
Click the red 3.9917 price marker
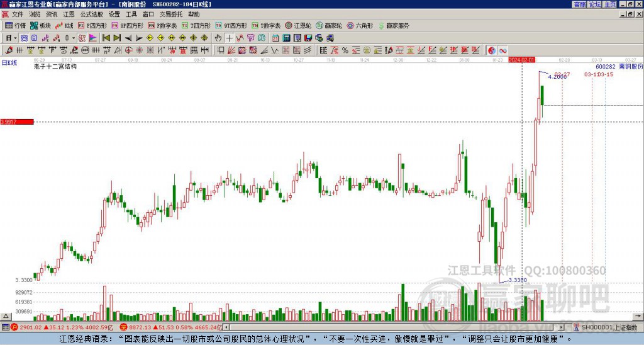tap(16, 122)
